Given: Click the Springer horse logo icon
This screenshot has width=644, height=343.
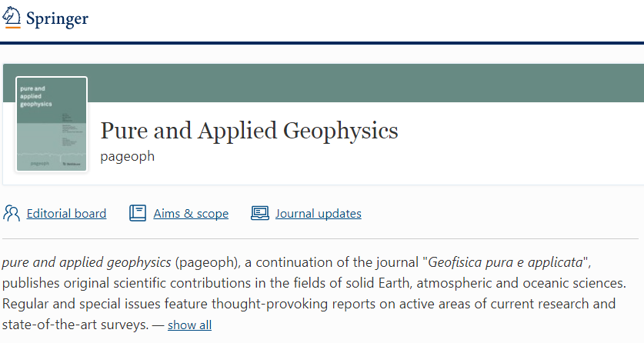Looking at the screenshot, I should (x=12, y=17).
